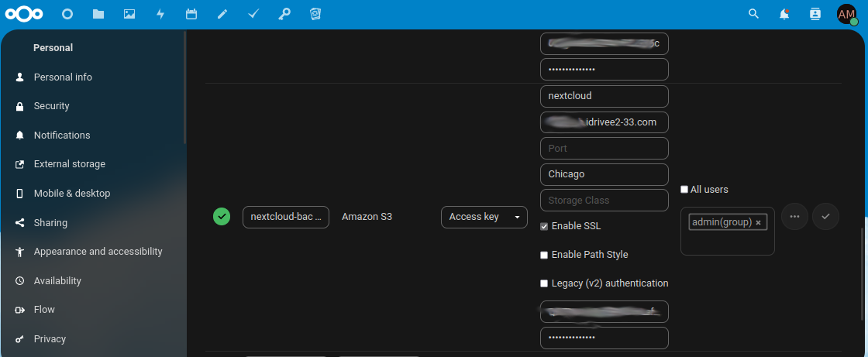Open External storage in sidebar
Screen dimensions: 868x357
[69, 164]
